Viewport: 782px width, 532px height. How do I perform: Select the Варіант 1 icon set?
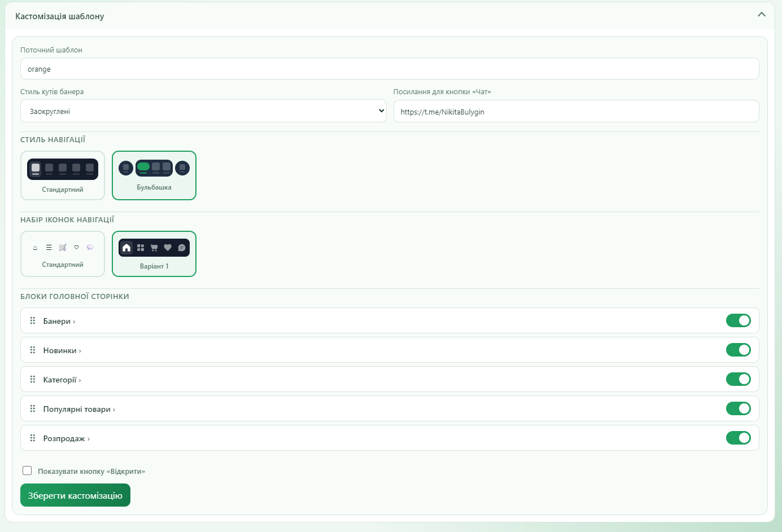154,254
